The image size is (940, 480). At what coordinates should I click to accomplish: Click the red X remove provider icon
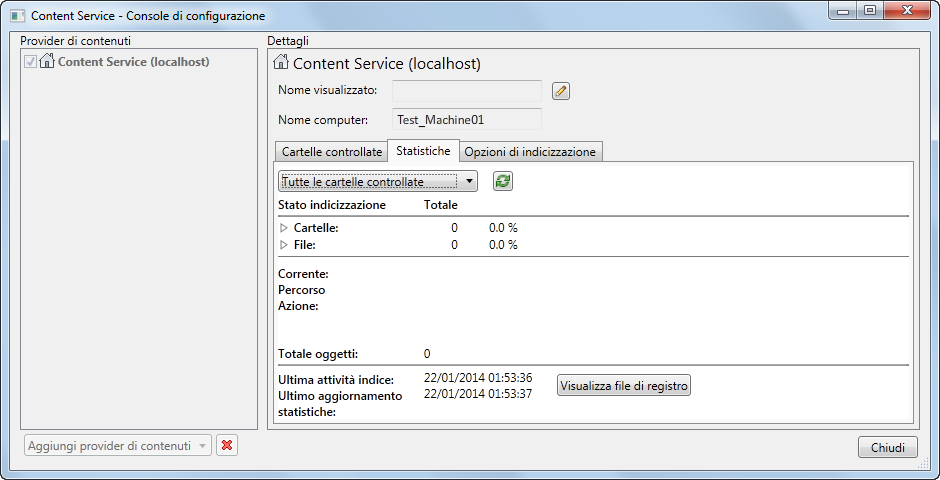(x=227, y=445)
